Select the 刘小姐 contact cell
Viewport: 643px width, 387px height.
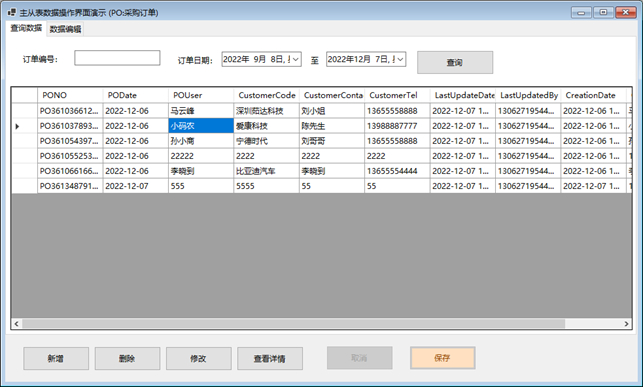click(x=332, y=111)
